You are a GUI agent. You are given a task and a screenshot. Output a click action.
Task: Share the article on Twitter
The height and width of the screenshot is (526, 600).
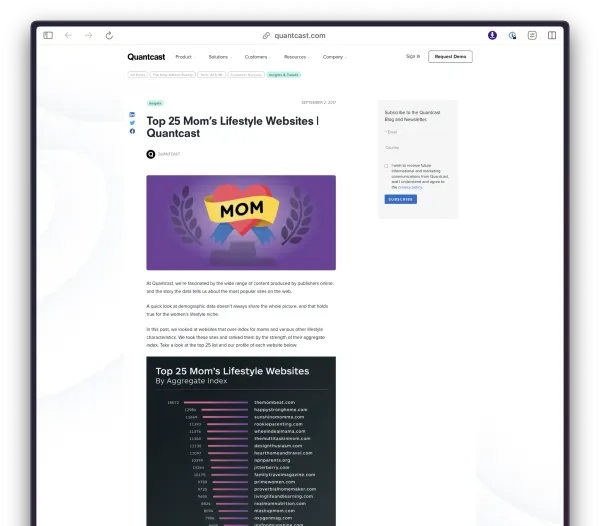pos(132,123)
